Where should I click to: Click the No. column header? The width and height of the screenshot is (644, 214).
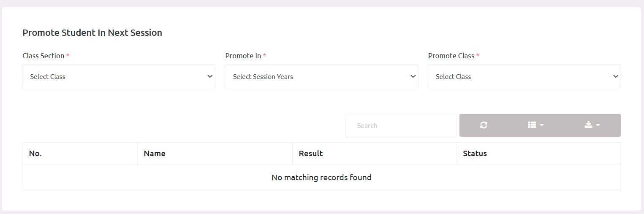(80, 154)
